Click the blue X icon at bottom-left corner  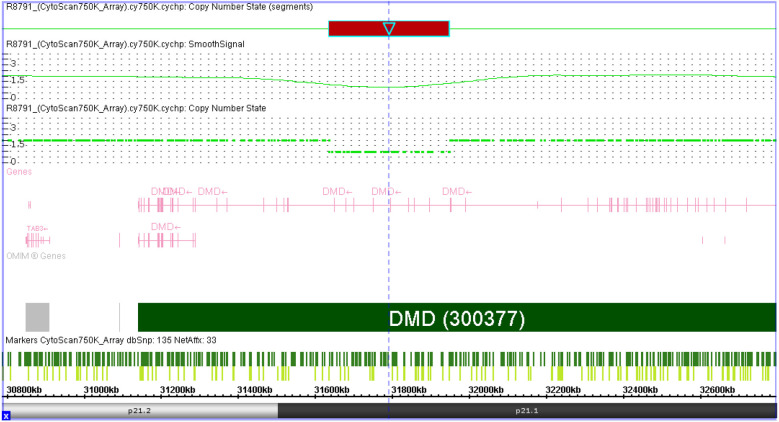point(6,416)
